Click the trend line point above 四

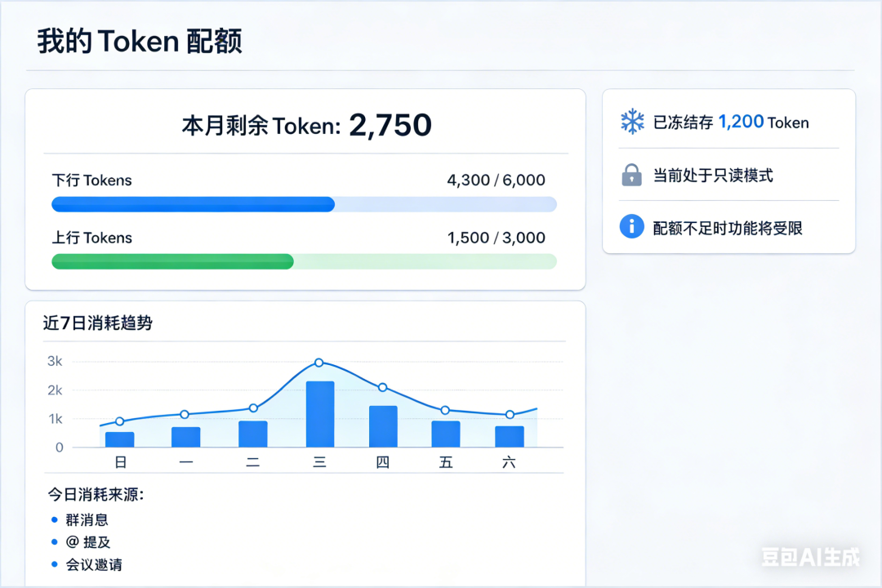pos(382,387)
